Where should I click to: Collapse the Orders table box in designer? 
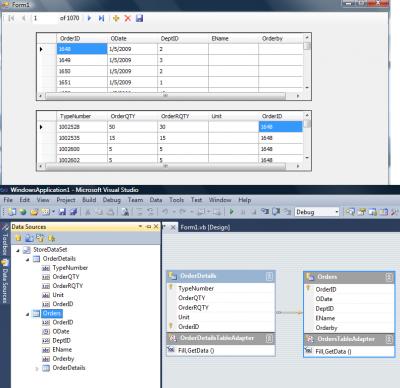click(389, 277)
